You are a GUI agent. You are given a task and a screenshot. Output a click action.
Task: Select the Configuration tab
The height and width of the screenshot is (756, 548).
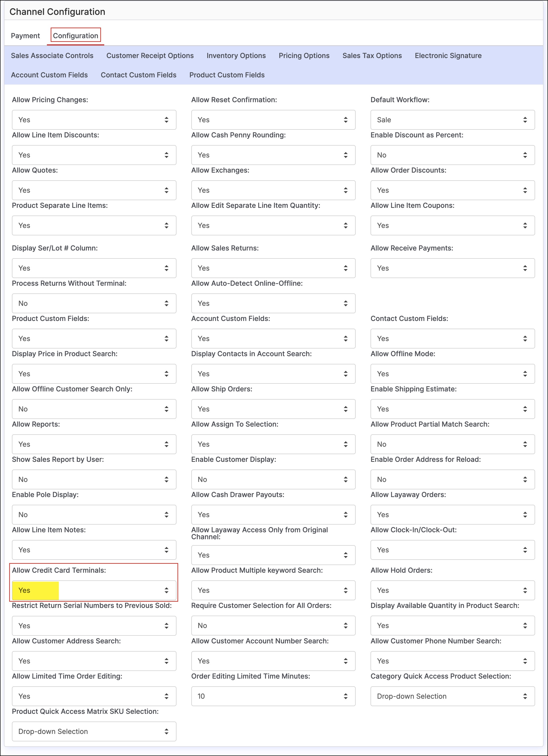pyautogui.click(x=75, y=36)
